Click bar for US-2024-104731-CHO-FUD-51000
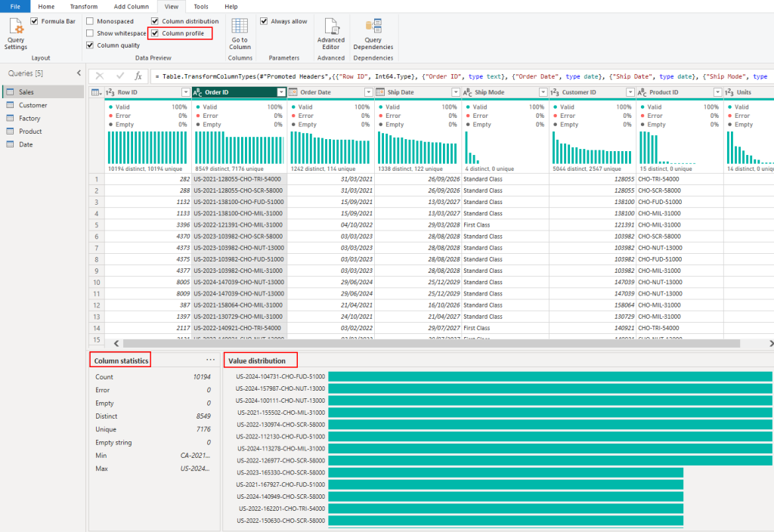The width and height of the screenshot is (774, 532). point(550,376)
